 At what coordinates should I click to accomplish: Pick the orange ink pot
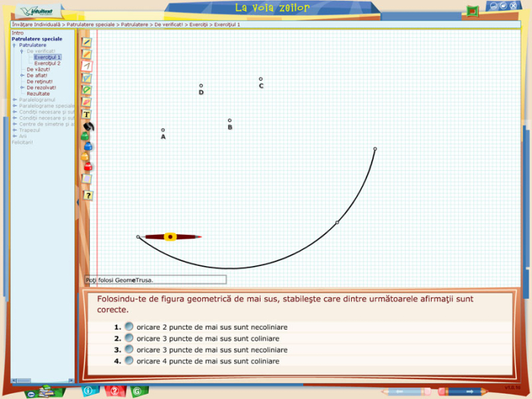coord(85,157)
